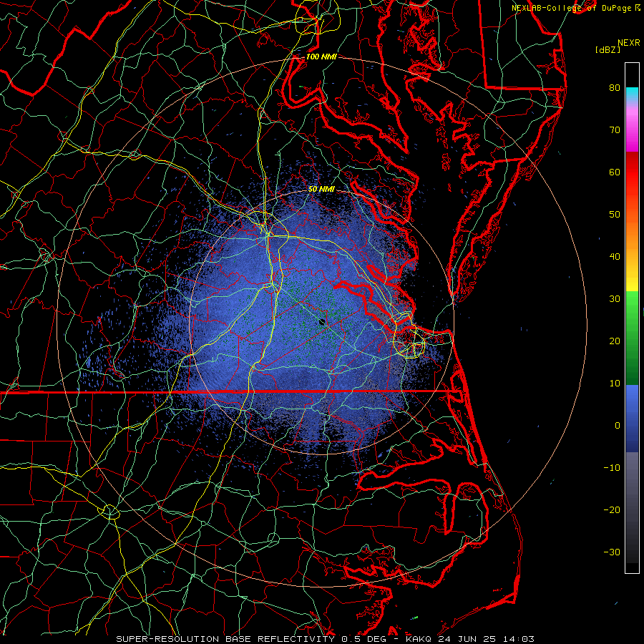Click the cyan segment of the color bar

[632, 93]
